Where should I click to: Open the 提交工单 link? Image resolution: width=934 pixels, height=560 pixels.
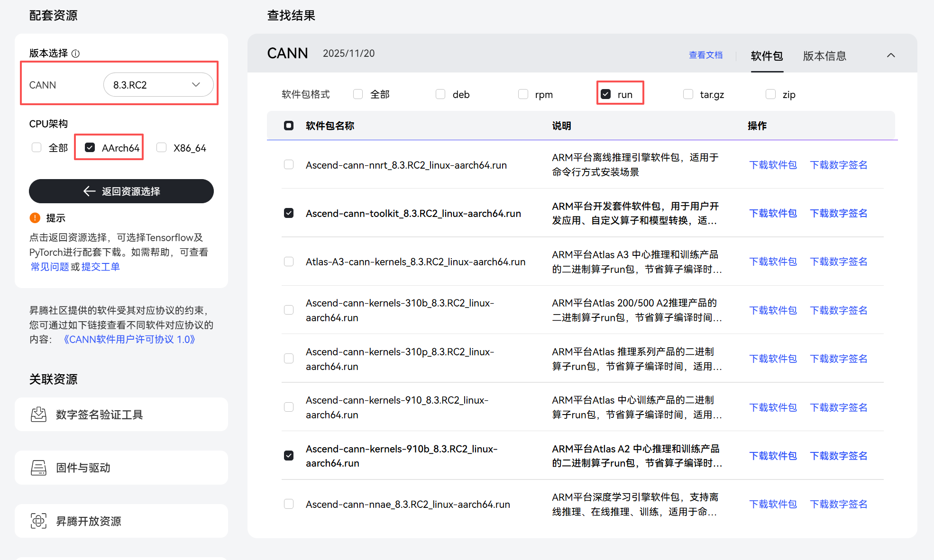click(x=101, y=267)
